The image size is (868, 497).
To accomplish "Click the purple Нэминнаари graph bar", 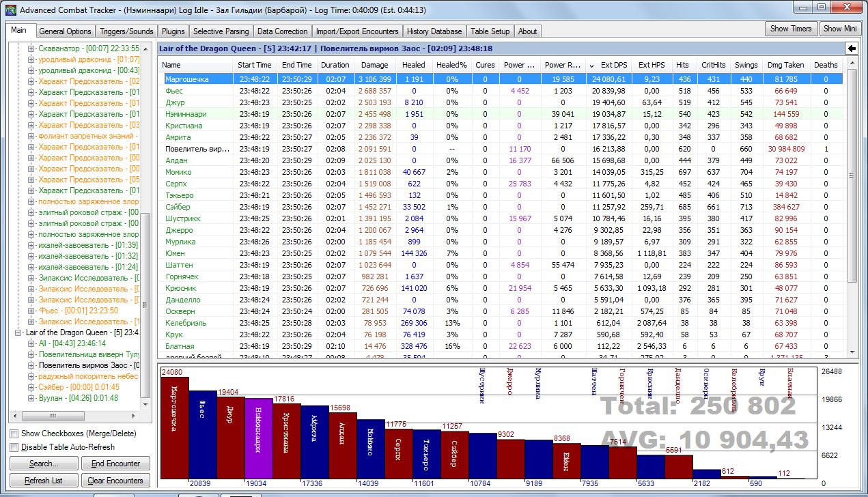I will [x=259, y=438].
